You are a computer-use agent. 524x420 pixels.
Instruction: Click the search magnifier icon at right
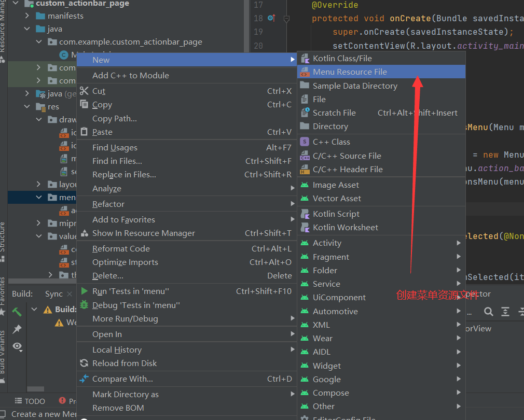(x=489, y=312)
